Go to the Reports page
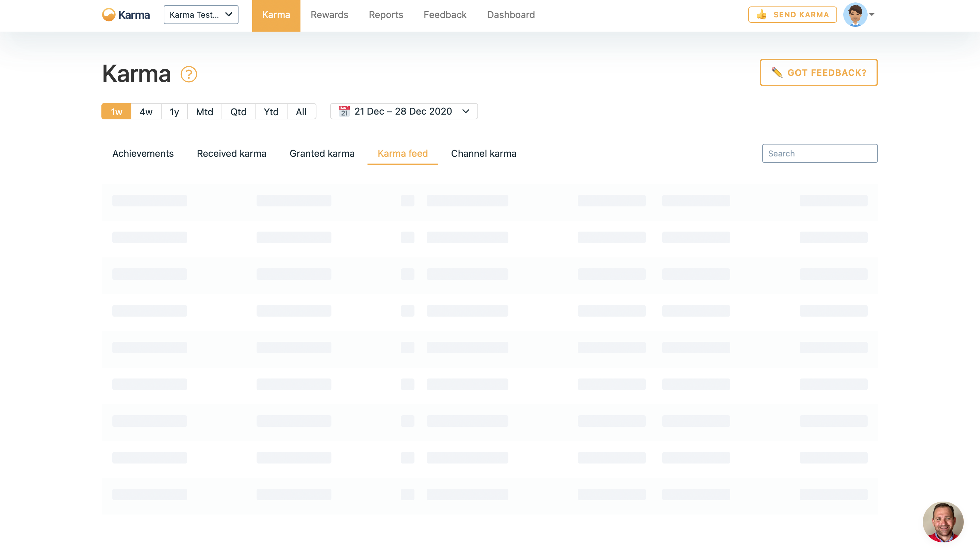Viewport: 980px width, 556px height. [386, 15]
